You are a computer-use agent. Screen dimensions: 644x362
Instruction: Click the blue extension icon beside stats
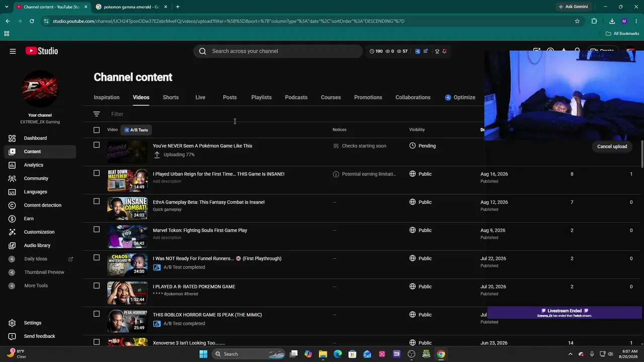418,51
